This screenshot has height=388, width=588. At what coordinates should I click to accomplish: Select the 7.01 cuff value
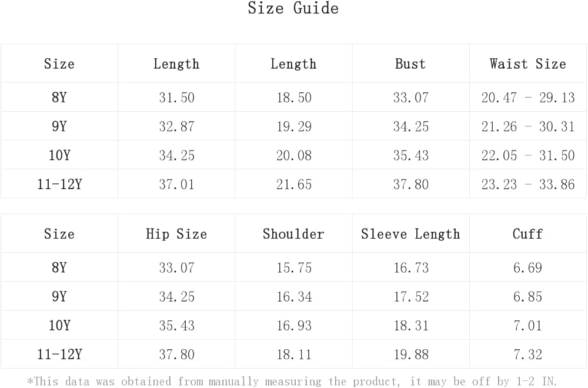pyautogui.click(x=527, y=325)
